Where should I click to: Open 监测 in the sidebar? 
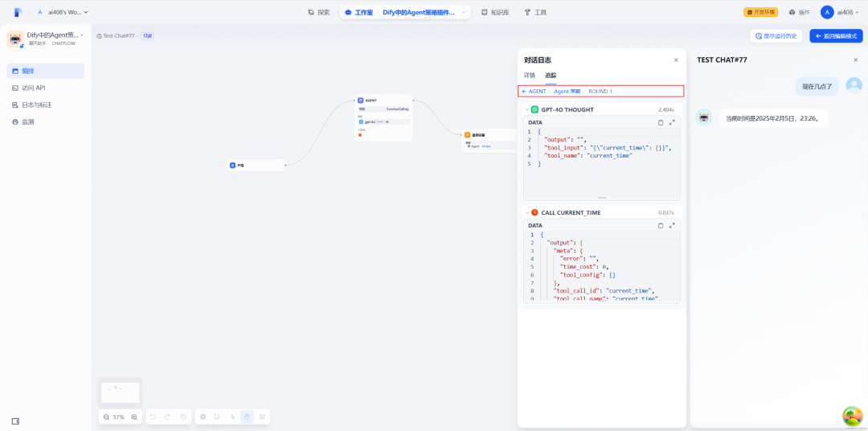point(45,122)
